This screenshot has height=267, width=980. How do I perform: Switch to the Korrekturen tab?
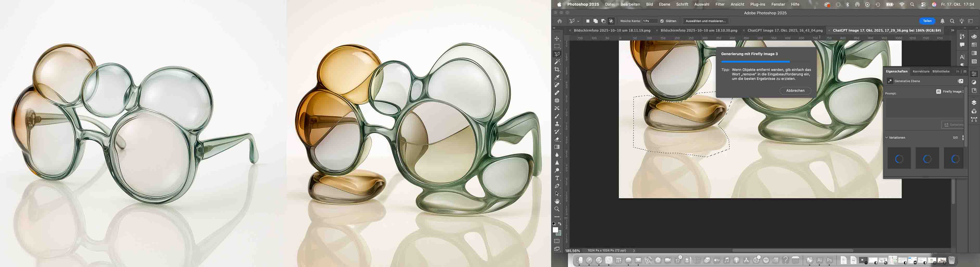point(921,71)
